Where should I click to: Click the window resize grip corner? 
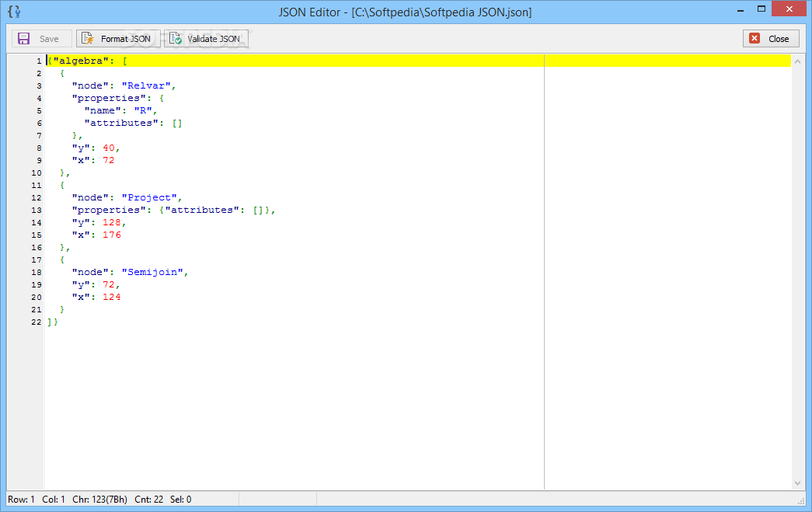tap(802, 501)
